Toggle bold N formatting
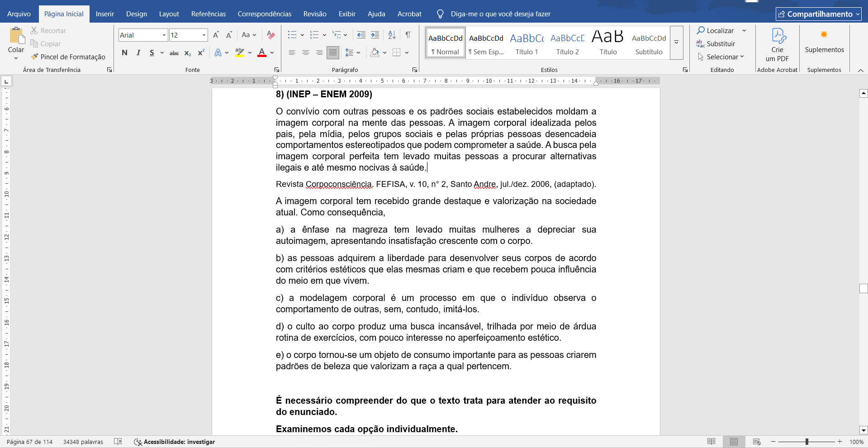The image size is (868, 448). pos(125,53)
